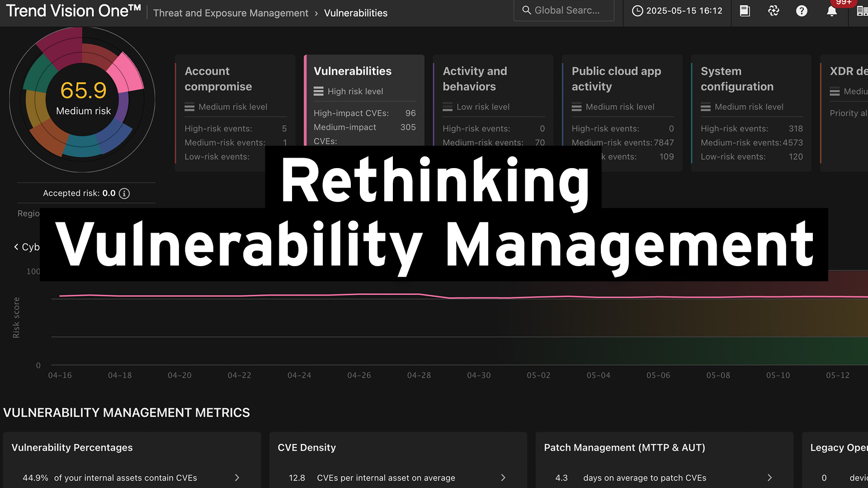Select the Vulnerabilities risk card

(364, 100)
